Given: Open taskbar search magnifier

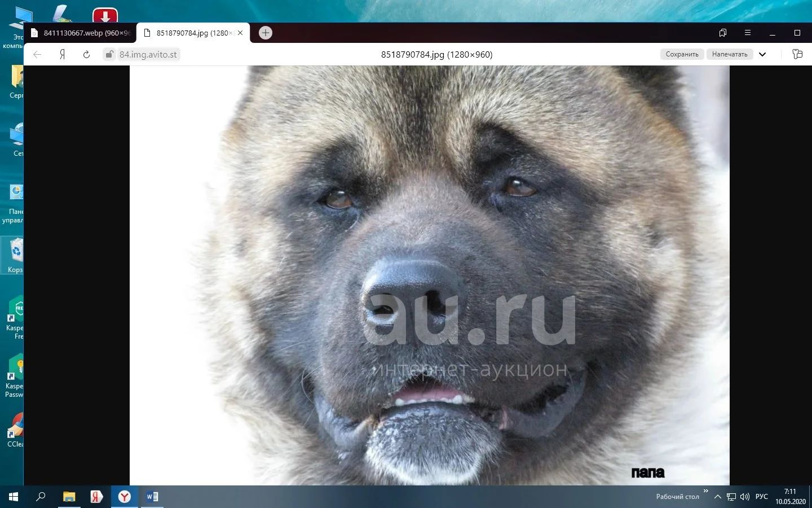Looking at the screenshot, I should (41, 497).
